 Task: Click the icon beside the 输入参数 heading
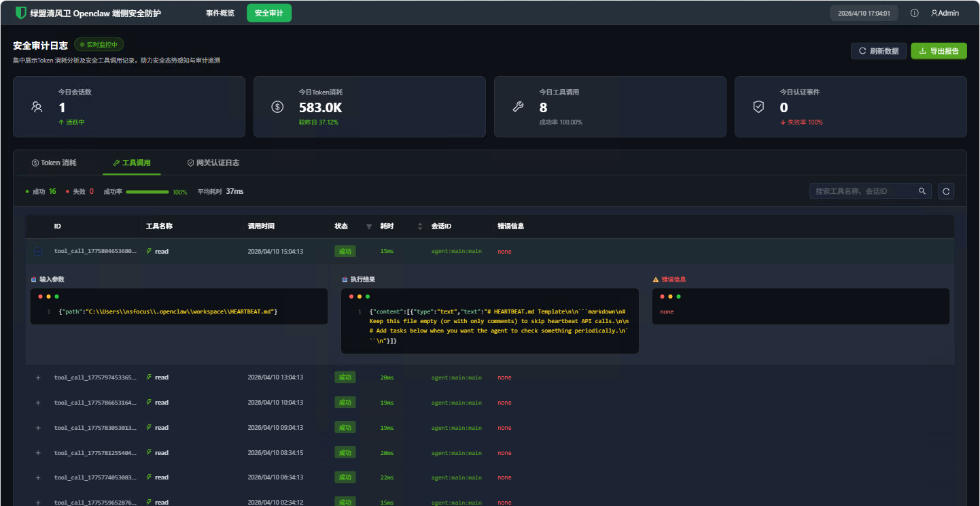34,280
